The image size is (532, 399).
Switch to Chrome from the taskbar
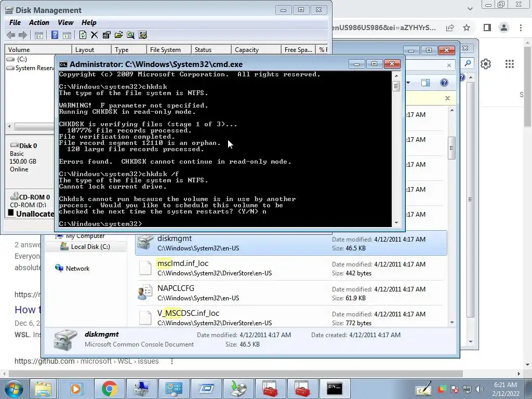coord(109,389)
